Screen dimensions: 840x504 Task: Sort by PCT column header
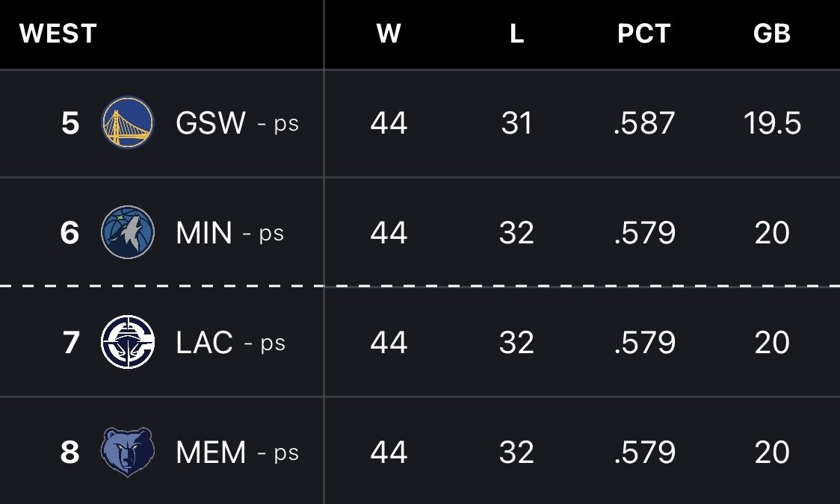(x=644, y=34)
